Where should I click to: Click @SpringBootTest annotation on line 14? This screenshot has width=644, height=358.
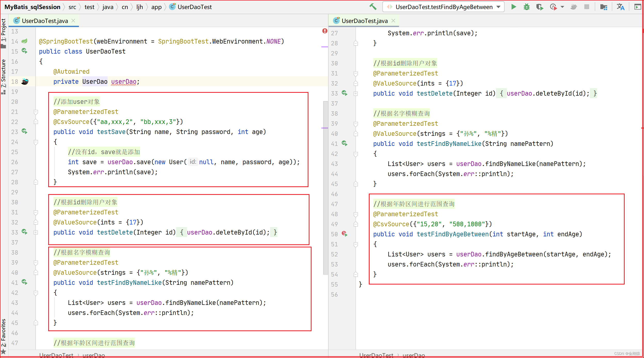pyautogui.click(x=66, y=41)
